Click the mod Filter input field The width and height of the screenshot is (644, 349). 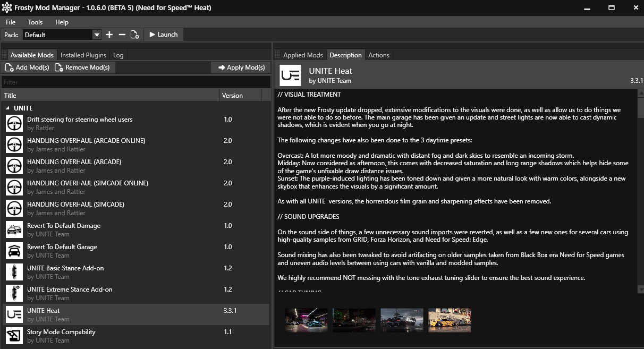point(136,82)
